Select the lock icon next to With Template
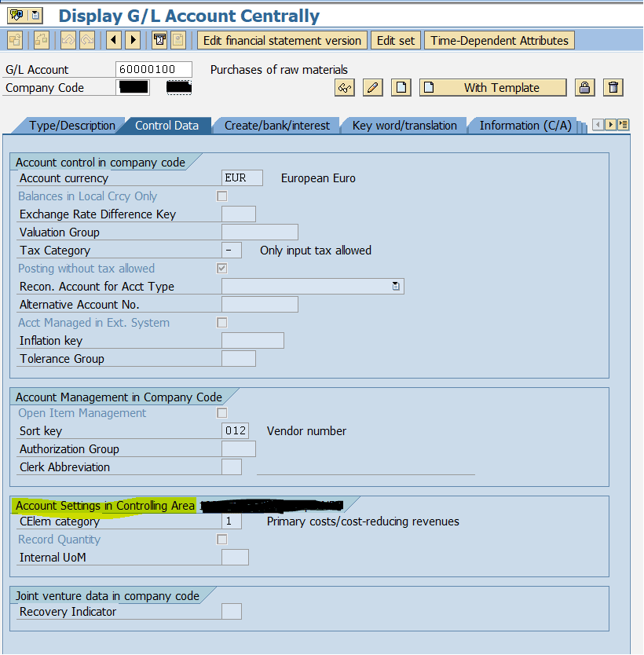Screen dimensions: 644x655 point(584,87)
